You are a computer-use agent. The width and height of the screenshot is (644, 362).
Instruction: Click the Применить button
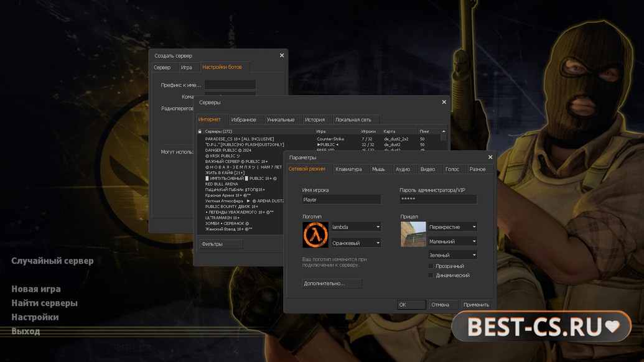(x=476, y=305)
